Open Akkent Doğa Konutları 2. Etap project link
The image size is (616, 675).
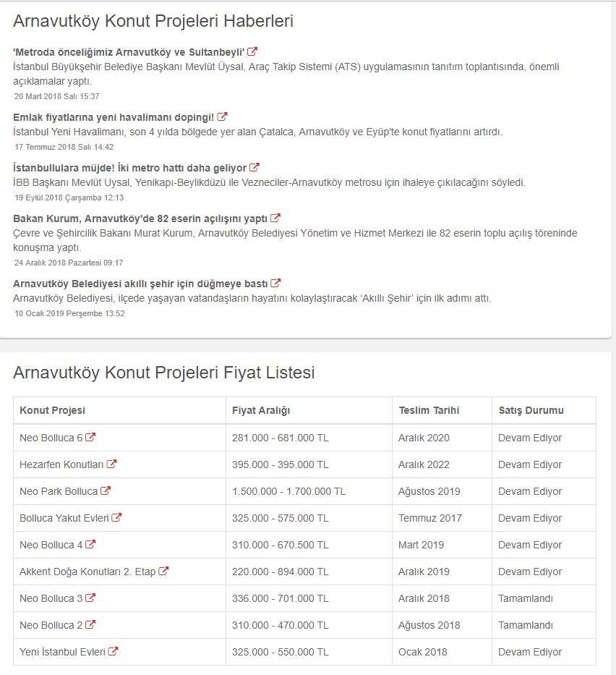pos(87,572)
